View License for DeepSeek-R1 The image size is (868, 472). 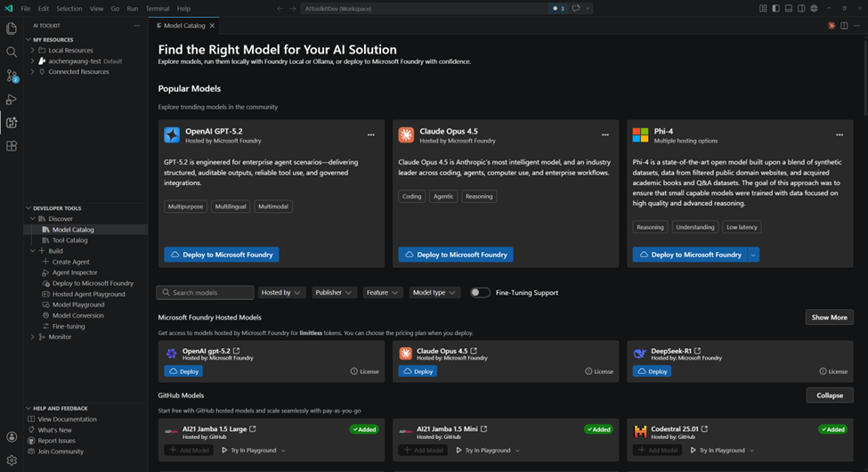833,371
